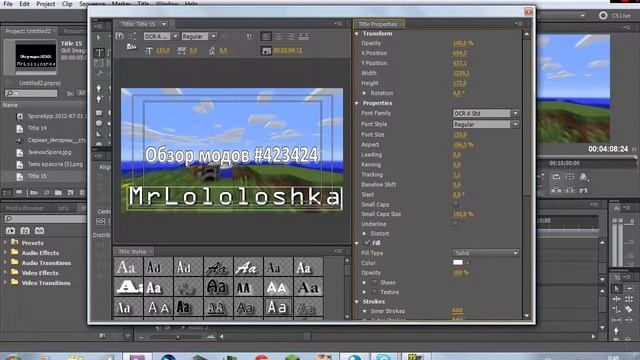Click background video timecode
640x360 pixels.
coord(288,51)
